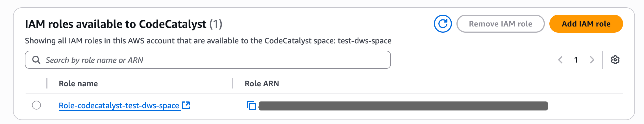
Task: Select page 1 in pagination
Action: [x=576, y=60]
